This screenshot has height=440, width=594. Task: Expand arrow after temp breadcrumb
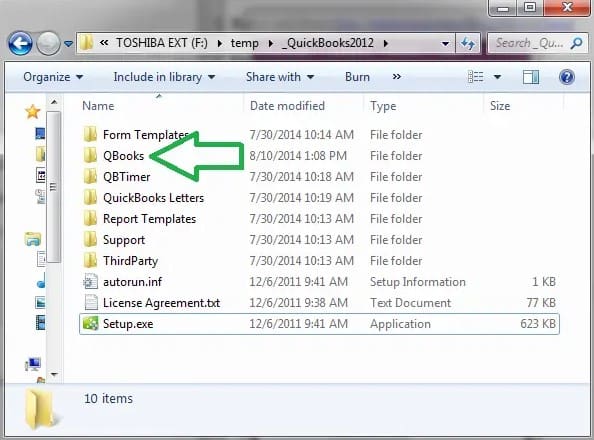tap(270, 44)
